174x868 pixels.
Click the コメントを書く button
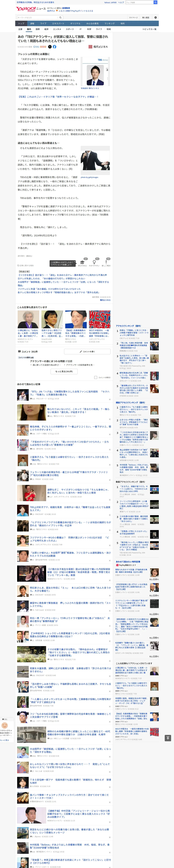tap(87, 351)
